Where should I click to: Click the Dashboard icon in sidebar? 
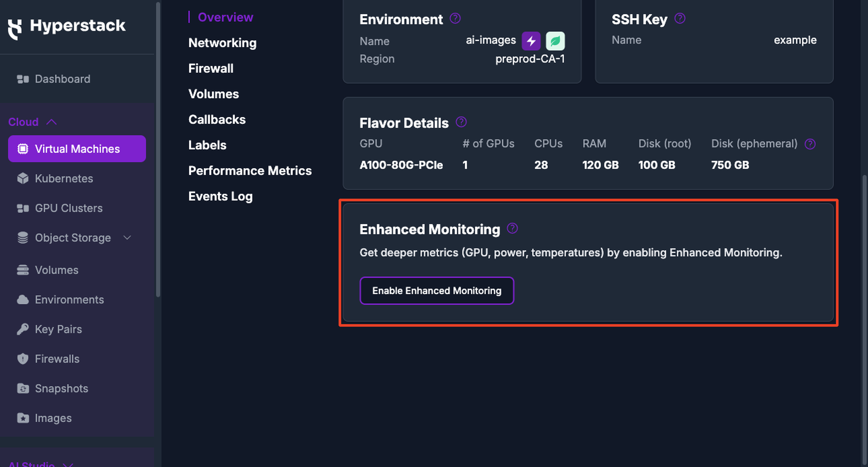coord(23,79)
